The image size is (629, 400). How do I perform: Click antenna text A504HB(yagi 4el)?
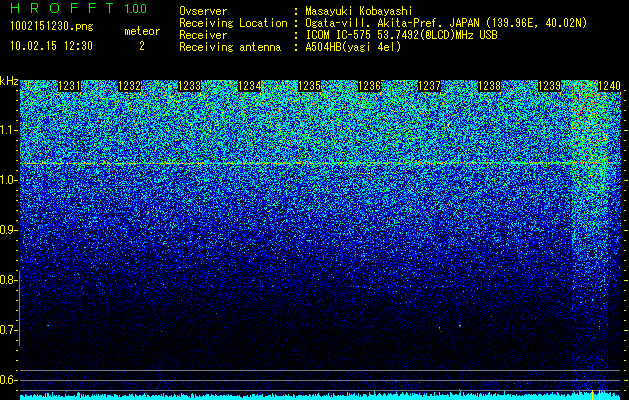[353, 47]
